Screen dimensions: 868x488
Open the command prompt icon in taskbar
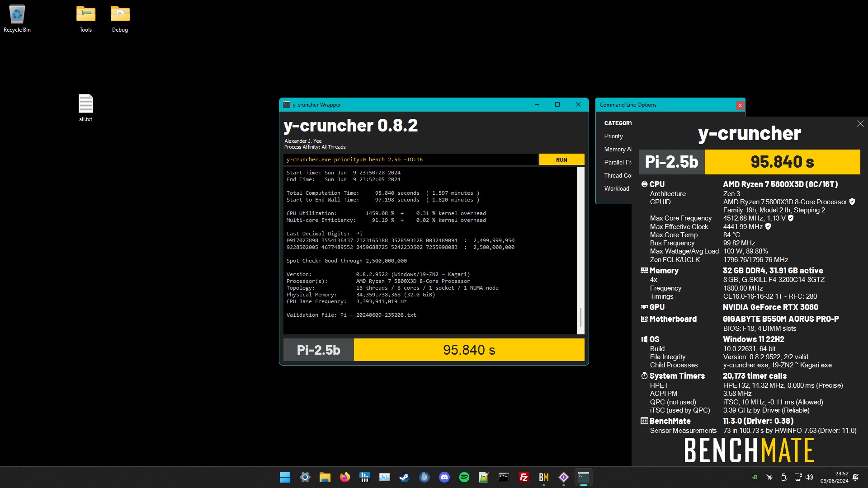point(504,477)
